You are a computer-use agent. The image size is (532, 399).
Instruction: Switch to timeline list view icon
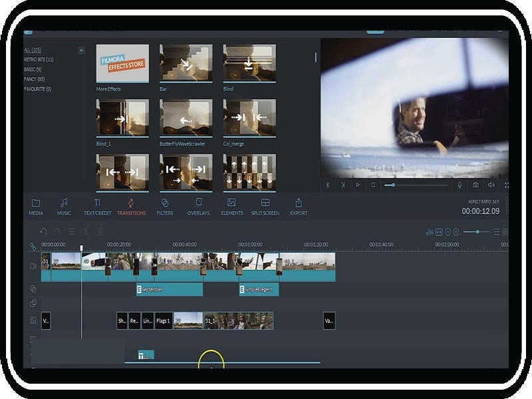pyautogui.click(x=497, y=232)
